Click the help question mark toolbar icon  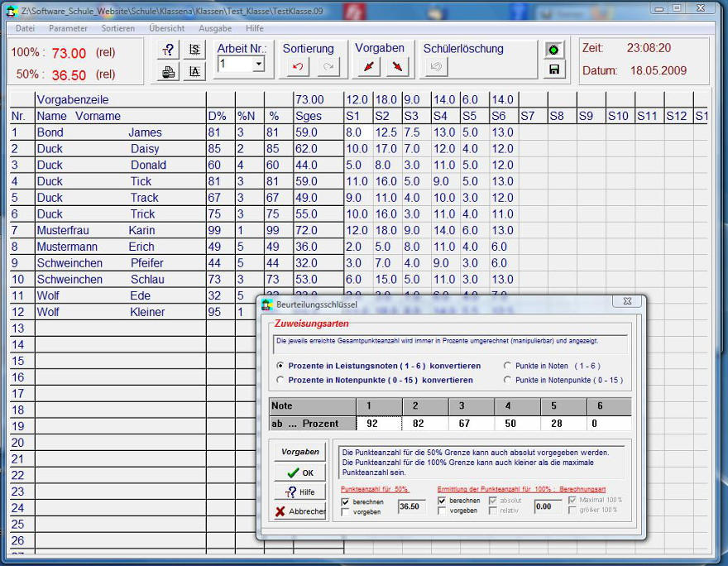point(169,50)
